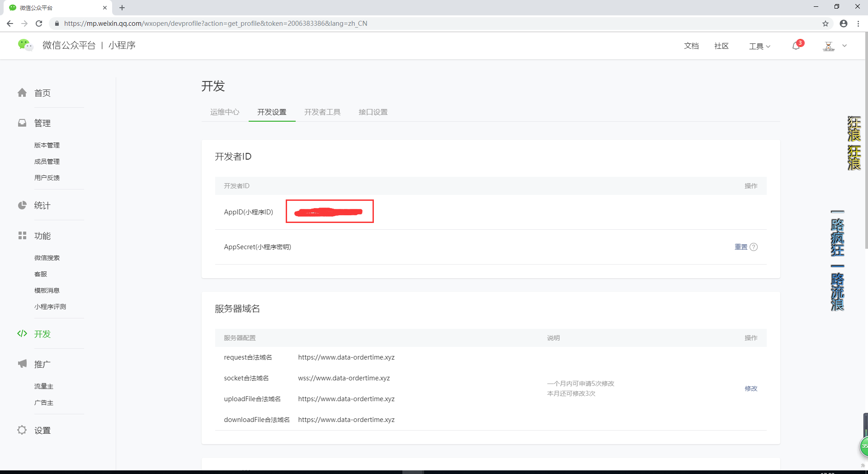Click request合法域名 URL value
Screen dimensions: 868x474
tap(346, 357)
